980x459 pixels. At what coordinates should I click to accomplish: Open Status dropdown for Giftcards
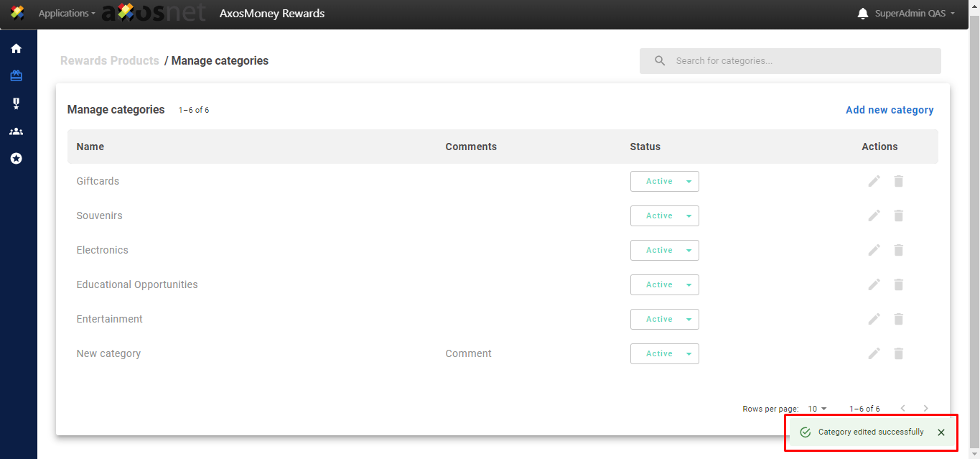tap(664, 182)
